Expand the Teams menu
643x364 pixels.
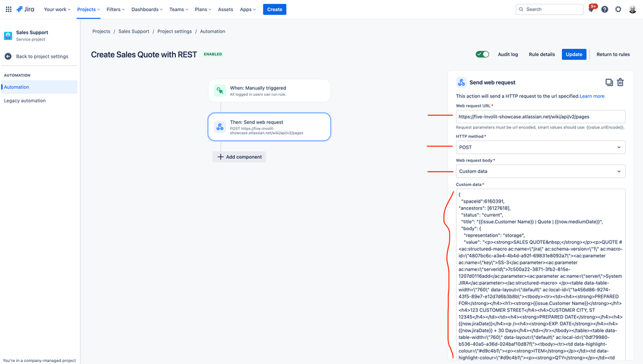tap(179, 9)
